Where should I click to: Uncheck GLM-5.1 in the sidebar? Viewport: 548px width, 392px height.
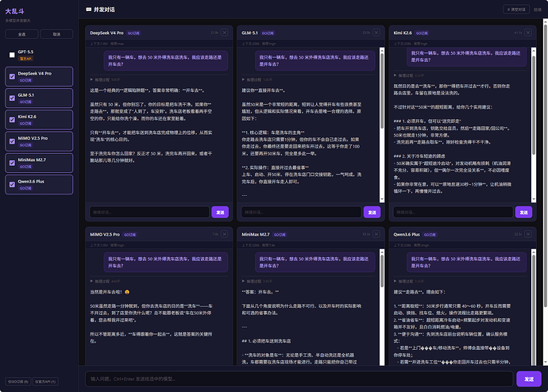click(x=12, y=98)
